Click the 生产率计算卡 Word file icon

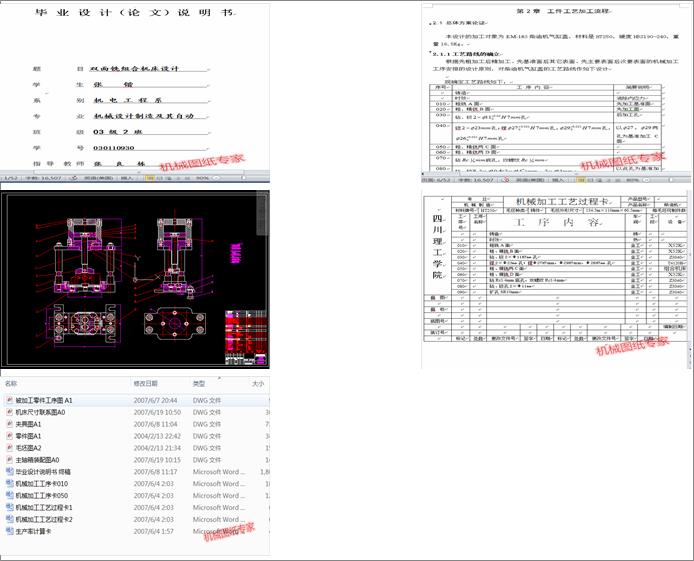8,531
